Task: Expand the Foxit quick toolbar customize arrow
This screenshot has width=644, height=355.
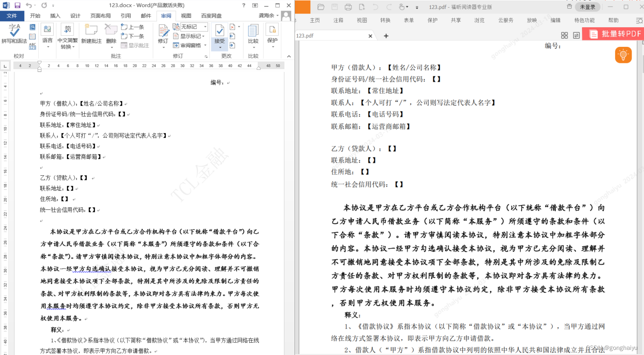Action: click(417, 7)
